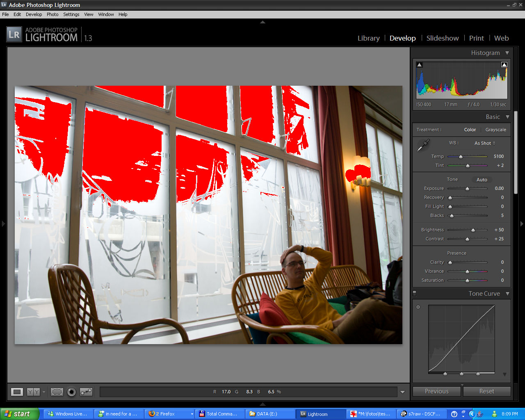Select the White Balance eyedropper tool

pos(423,145)
